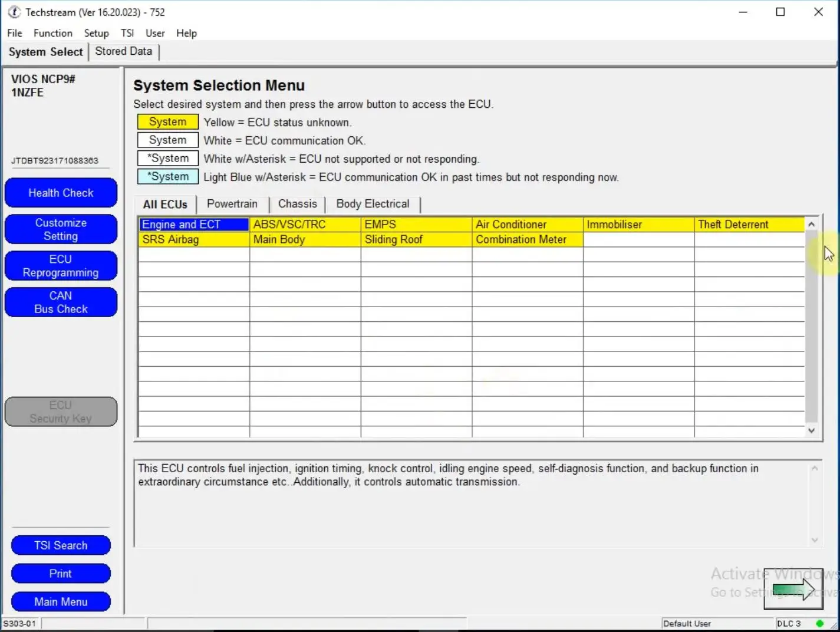The image size is (840, 632).
Task: Choose the SRS Airbag system
Action: click(194, 239)
